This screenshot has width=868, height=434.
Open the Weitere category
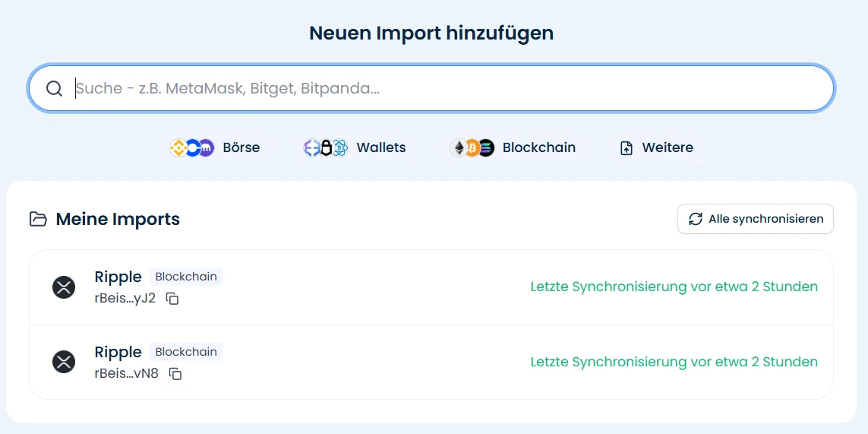point(657,148)
